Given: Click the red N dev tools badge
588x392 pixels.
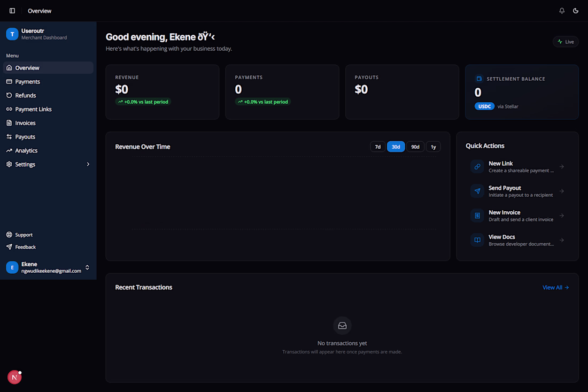Looking at the screenshot, I should (14, 377).
